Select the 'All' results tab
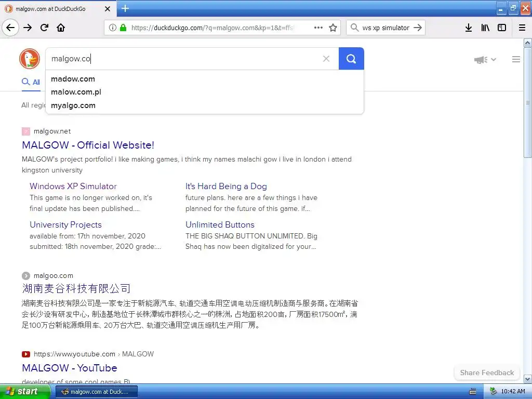Screen dimensions: 532x399 [31, 82]
